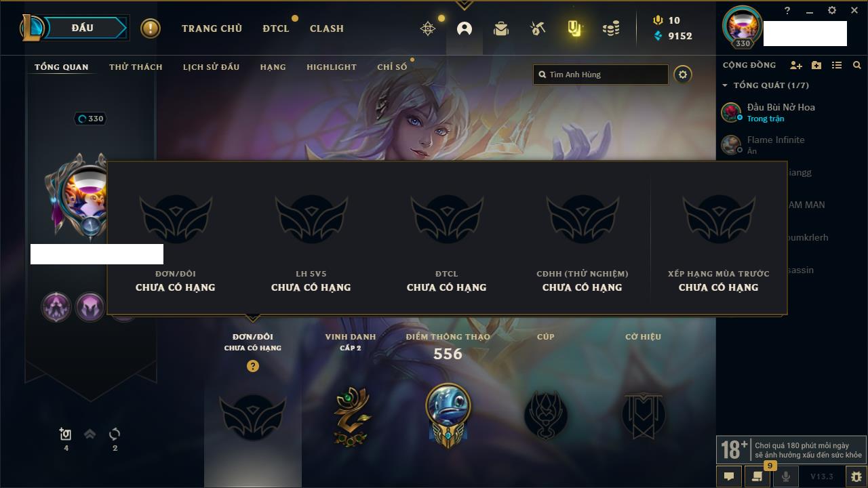Switch to the LỊCH SỬ ĐẤU tab
This screenshot has width=868, height=488.
(x=211, y=67)
